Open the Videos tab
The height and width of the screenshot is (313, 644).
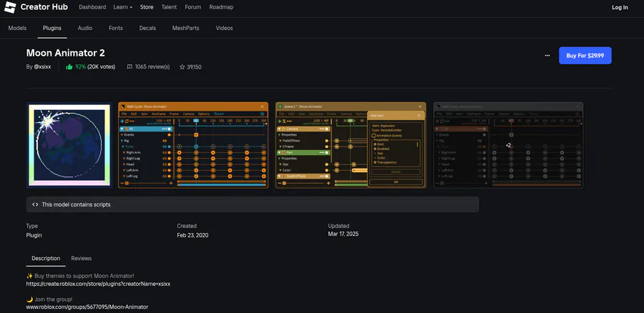(x=224, y=28)
